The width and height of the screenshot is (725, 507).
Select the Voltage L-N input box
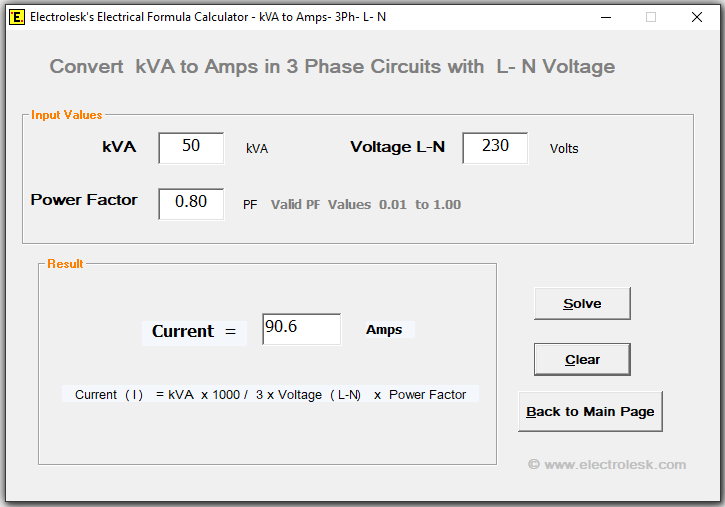(x=495, y=147)
